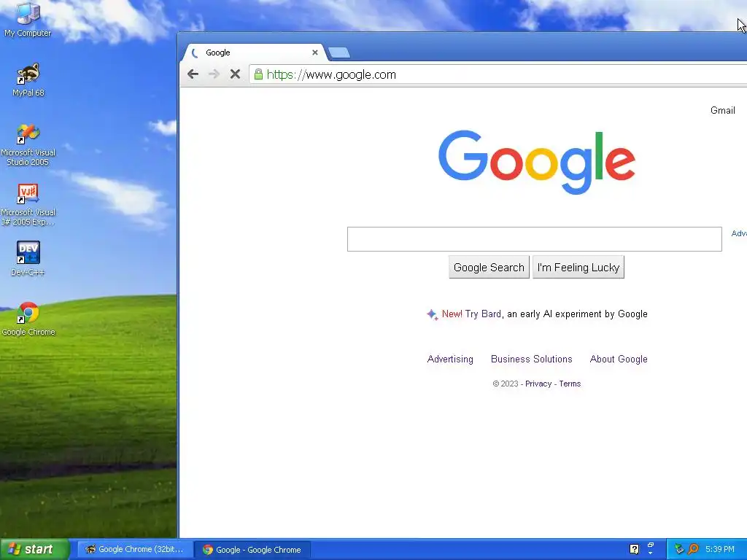Select the Google tab
Viewport: 747px width, 560px height.
pyautogui.click(x=253, y=52)
